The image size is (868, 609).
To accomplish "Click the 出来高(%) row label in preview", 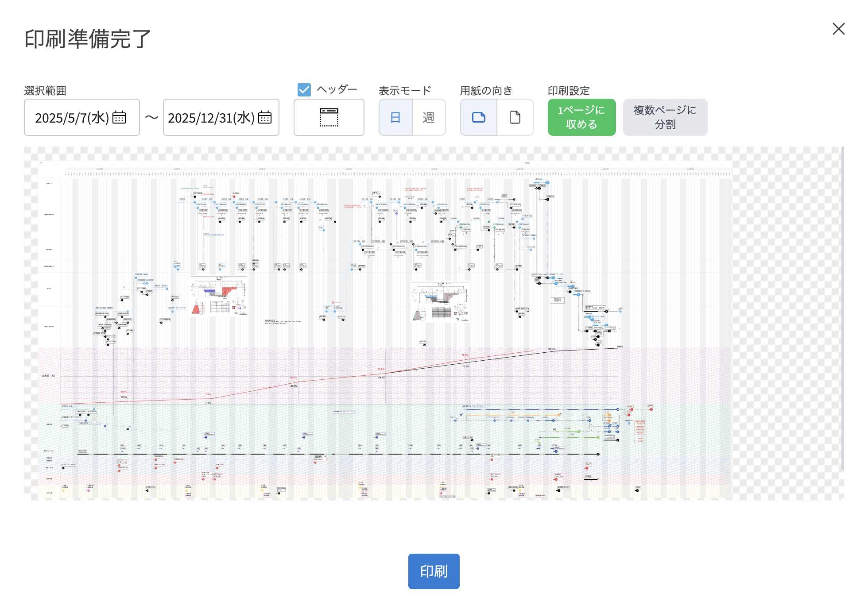I will 48,376.
